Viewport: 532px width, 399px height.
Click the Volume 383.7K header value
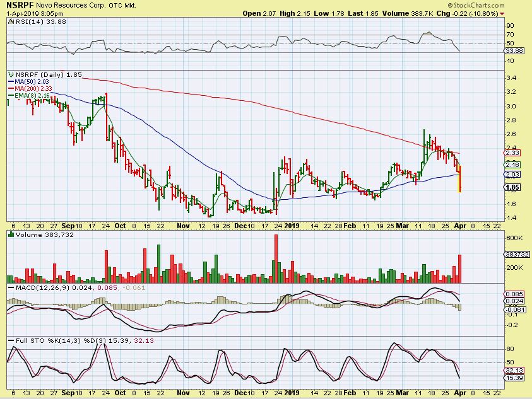[x=408, y=14]
